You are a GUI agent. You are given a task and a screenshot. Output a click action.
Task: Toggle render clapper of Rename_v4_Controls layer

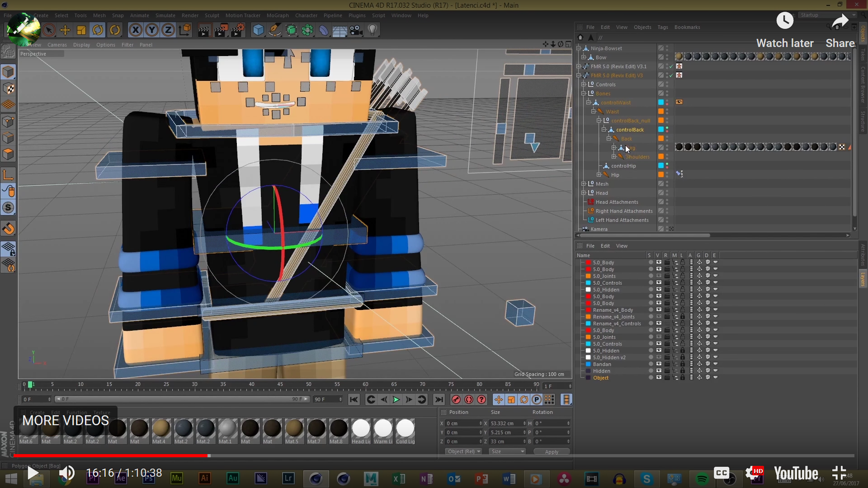click(x=667, y=323)
